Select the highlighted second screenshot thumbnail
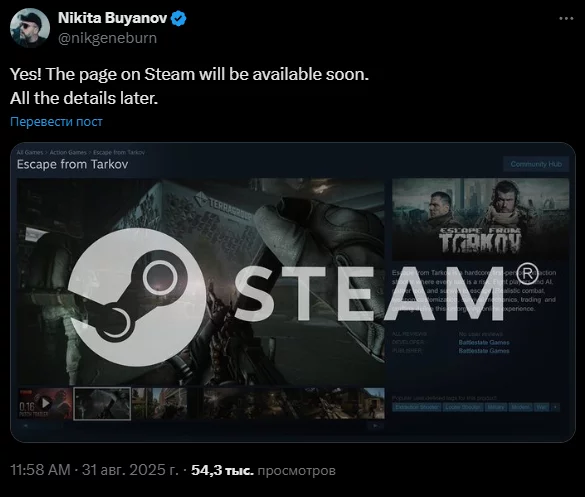The width and height of the screenshot is (585, 497). [102, 404]
